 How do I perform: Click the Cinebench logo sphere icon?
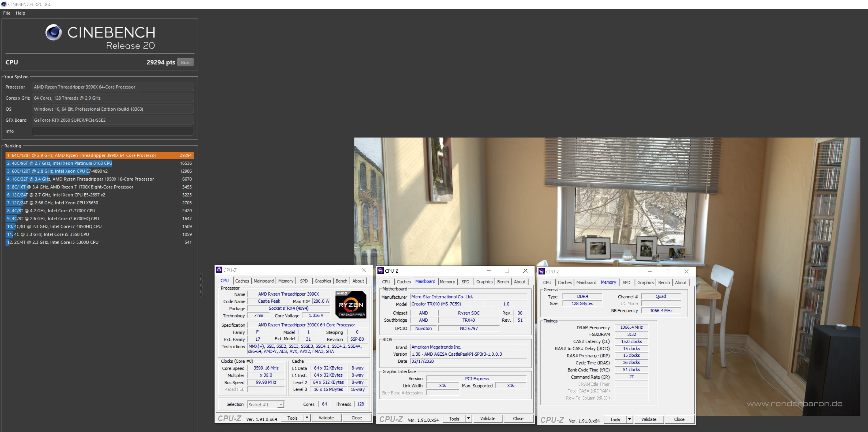tap(54, 32)
